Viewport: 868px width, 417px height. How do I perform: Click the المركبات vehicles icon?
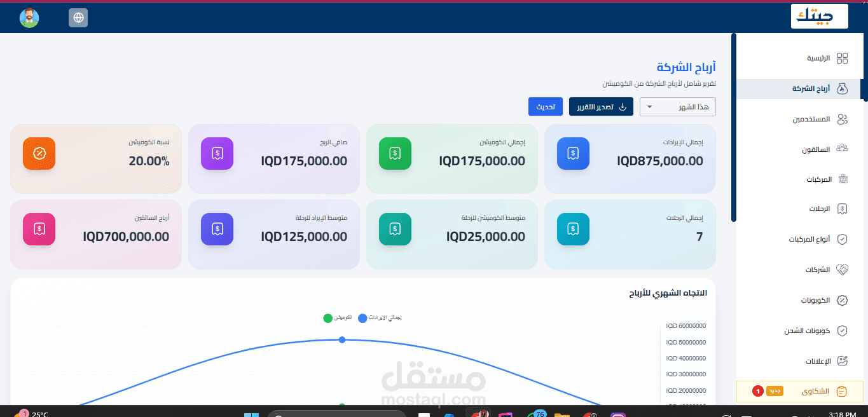tap(842, 179)
